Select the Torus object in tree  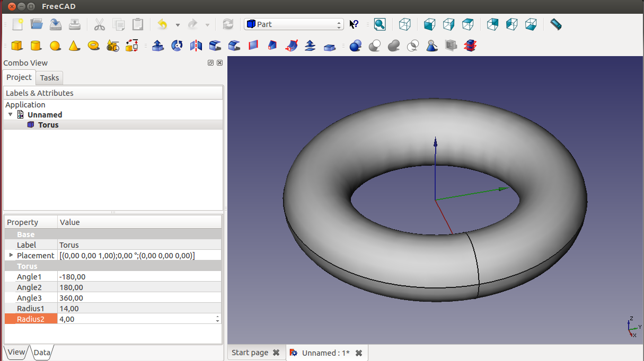[x=48, y=125]
